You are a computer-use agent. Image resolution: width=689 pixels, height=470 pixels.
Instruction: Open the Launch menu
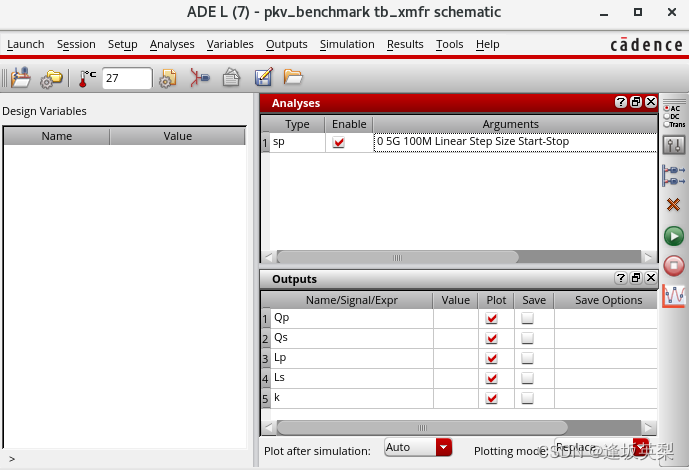click(25, 44)
